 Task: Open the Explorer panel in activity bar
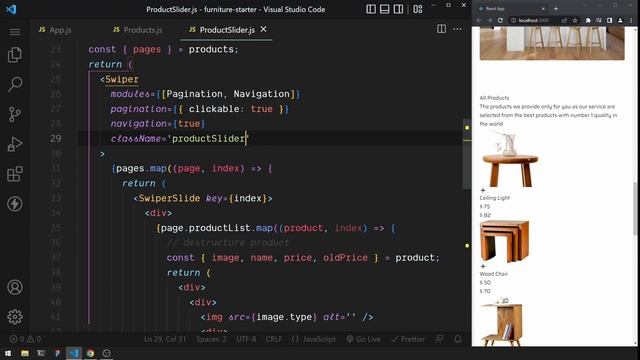coord(15,55)
